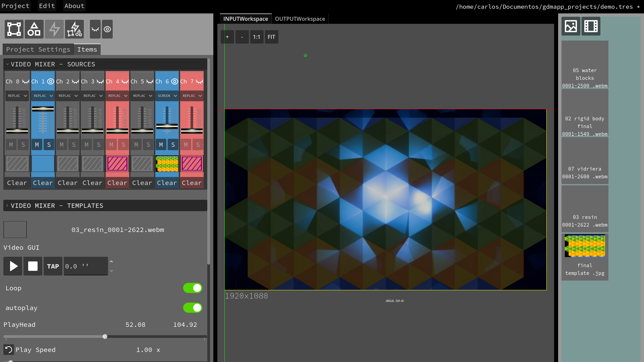This screenshot has width=644, height=362.
Task: Disable the autoplay switch
Action: 193,308
